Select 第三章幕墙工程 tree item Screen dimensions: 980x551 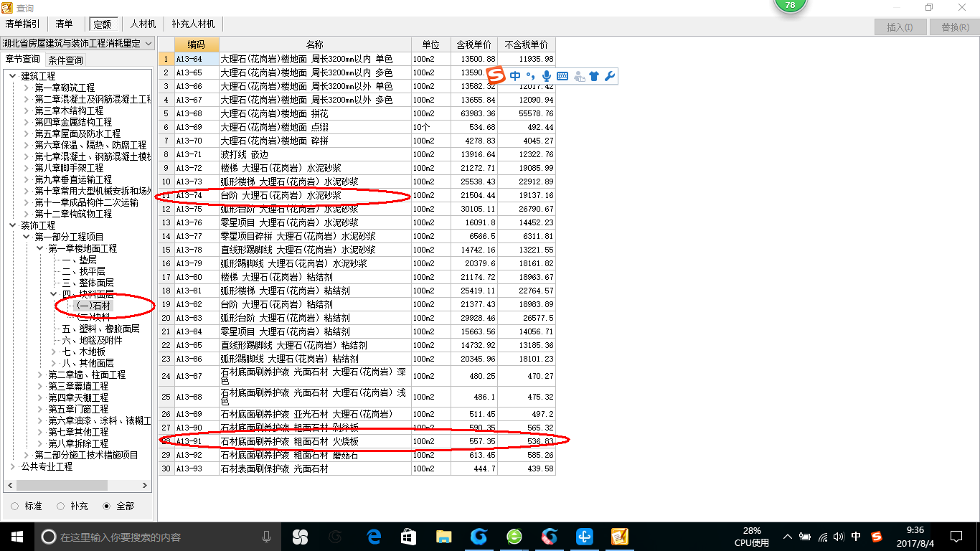[x=78, y=386]
